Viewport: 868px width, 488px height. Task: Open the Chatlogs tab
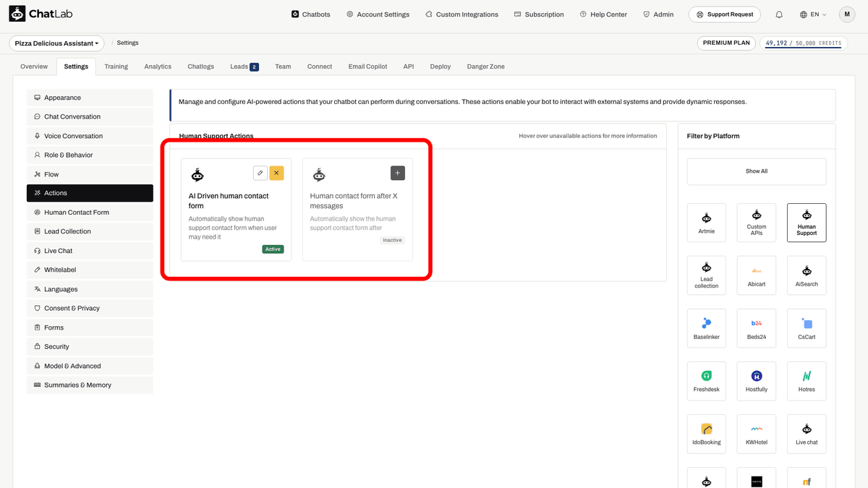[201, 67]
